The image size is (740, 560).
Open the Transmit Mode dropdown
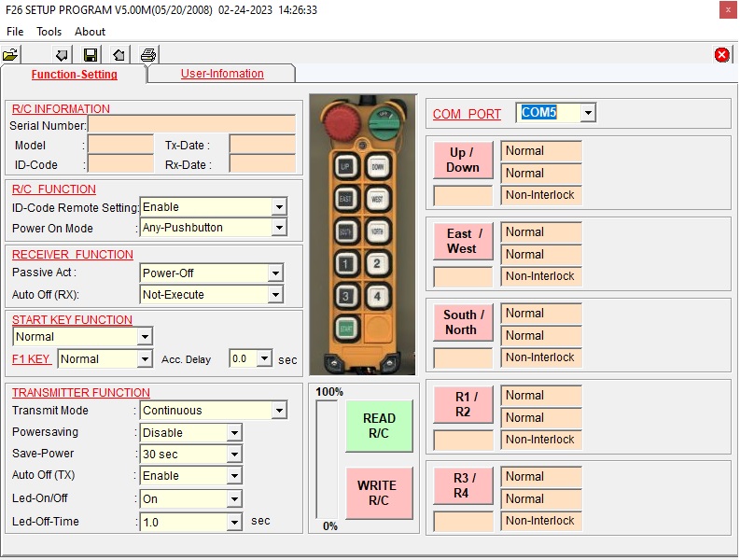click(x=278, y=411)
